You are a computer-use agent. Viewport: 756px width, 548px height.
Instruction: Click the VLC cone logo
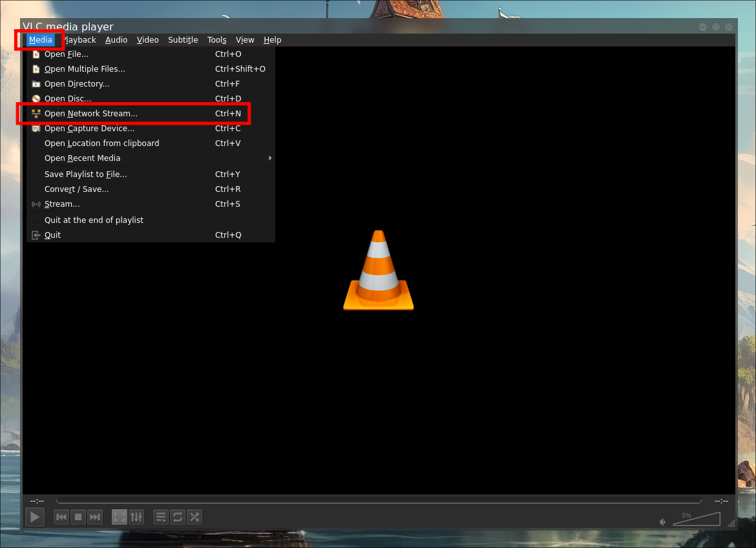(379, 270)
